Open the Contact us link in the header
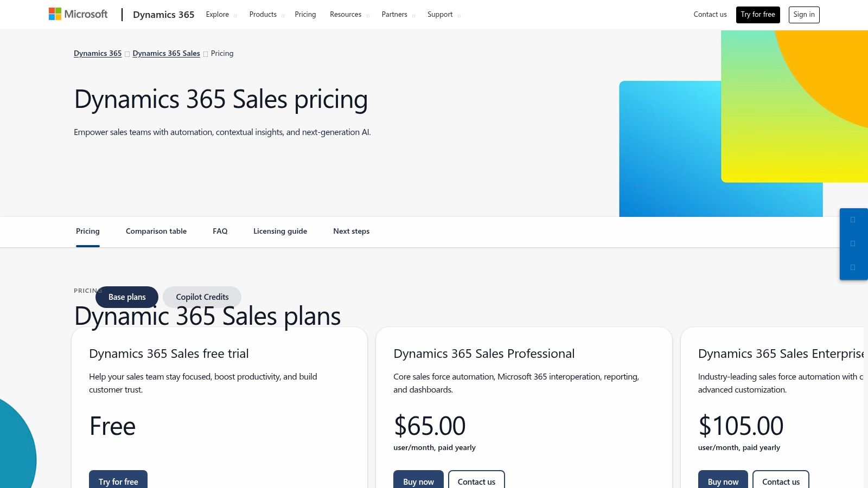This screenshot has width=868, height=488. pos(710,15)
